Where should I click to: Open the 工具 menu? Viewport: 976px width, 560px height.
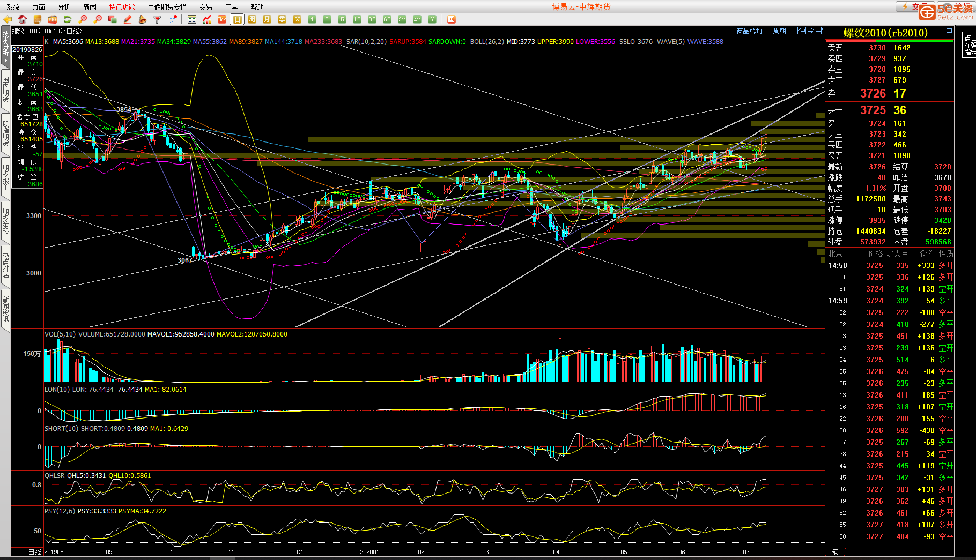[232, 7]
